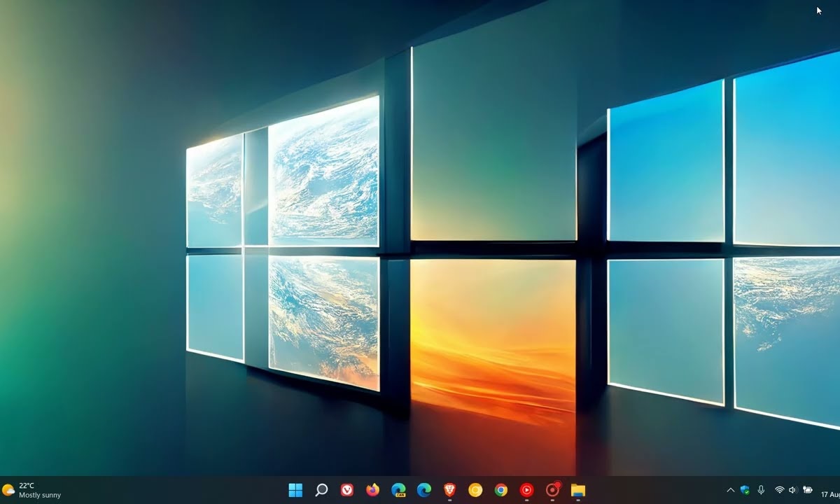
Task: Click the microphone indicator in the tray
Action: point(761,490)
